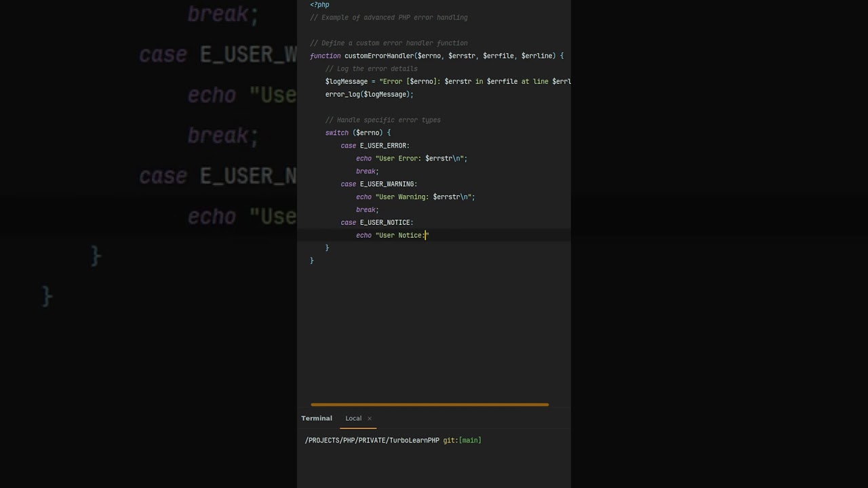Click the git:[main] branch text
Image resolution: width=868 pixels, height=488 pixels.
462,441
